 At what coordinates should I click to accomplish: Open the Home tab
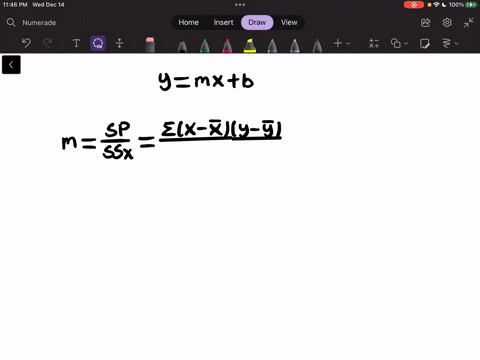point(188,22)
